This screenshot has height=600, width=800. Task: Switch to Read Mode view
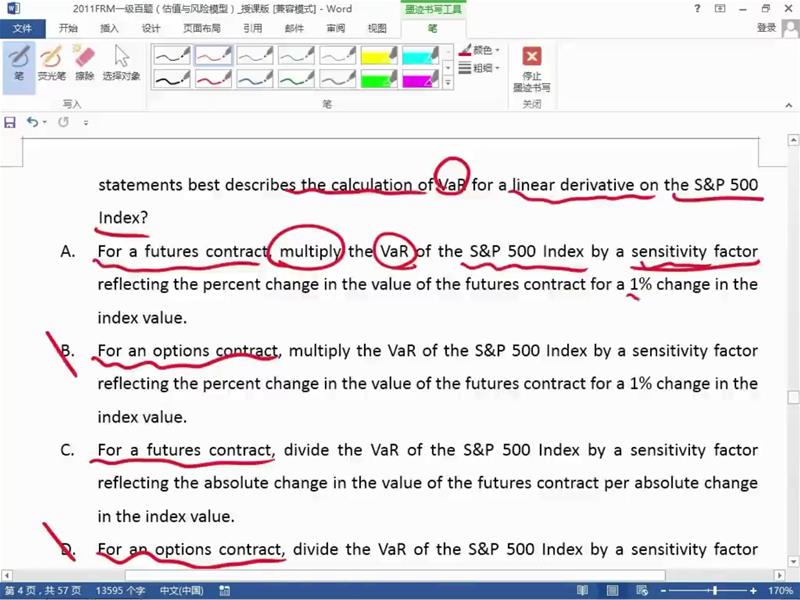582,591
